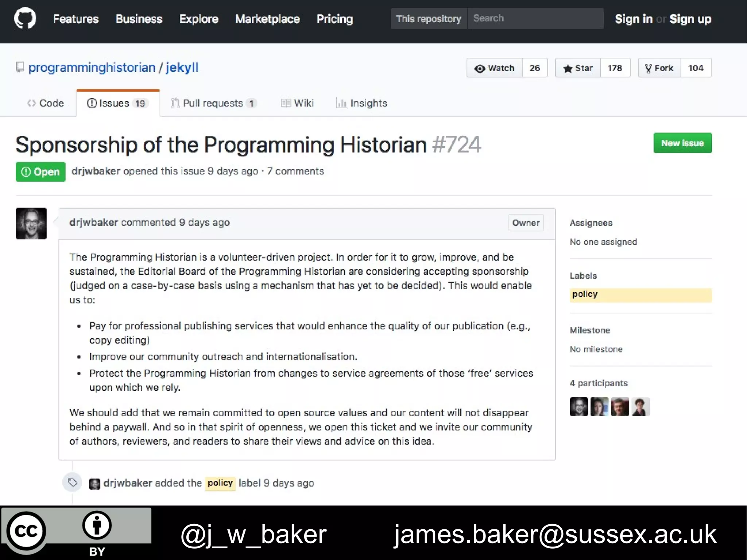The image size is (747, 560).
Task: Open the Features menu item
Action: 76,19
